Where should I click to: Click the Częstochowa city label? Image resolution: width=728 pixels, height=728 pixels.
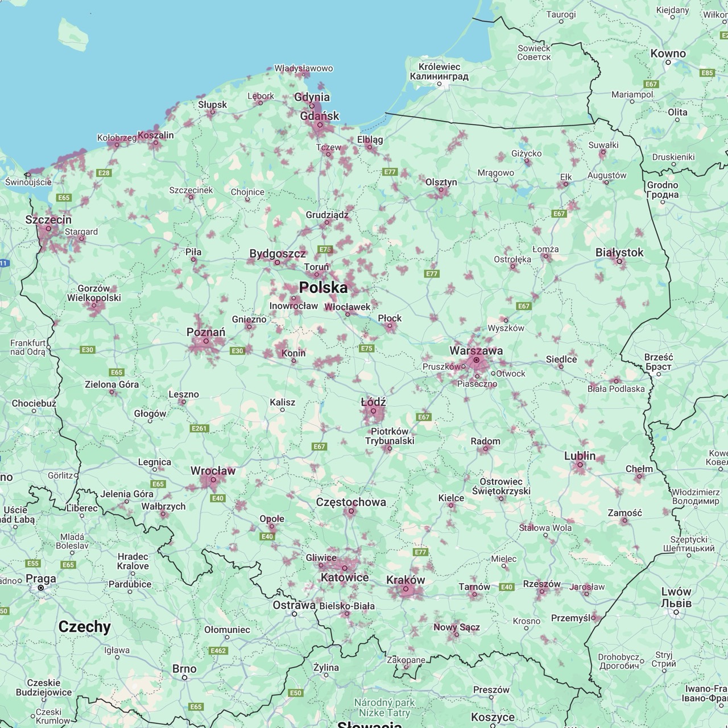[x=351, y=502]
